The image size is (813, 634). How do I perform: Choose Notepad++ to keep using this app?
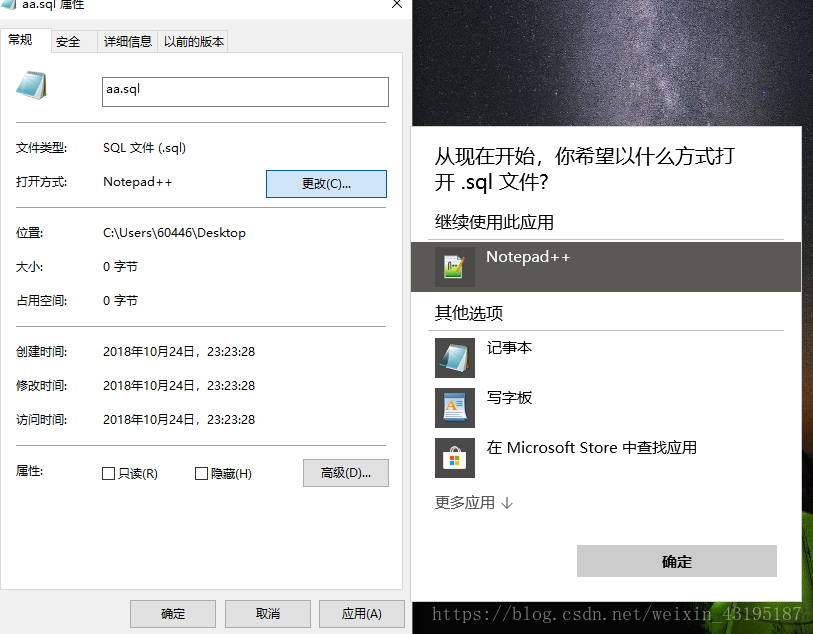coord(606,267)
